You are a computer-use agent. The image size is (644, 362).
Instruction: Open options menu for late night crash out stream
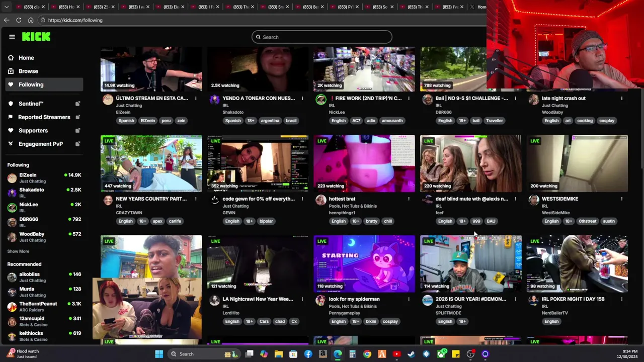pyautogui.click(x=622, y=99)
